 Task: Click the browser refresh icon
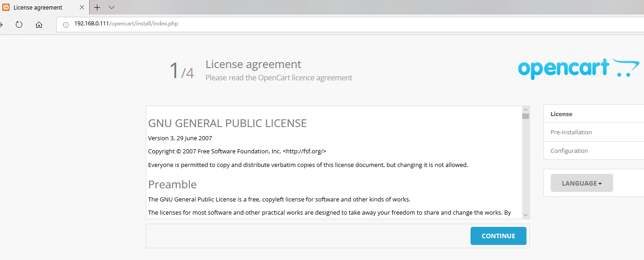click(x=19, y=25)
